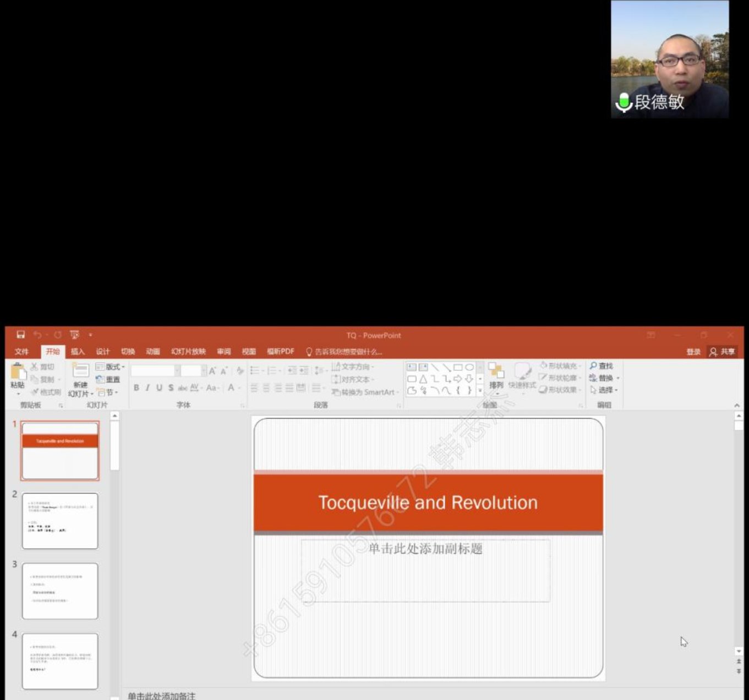Select the oval shape in shapes gallery
The image size is (749, 700).
469,367
